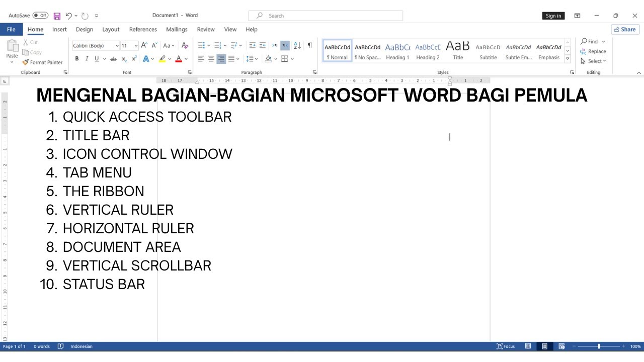Switch to the Insert tab
The image size is (644, 362).
[59, 30]
